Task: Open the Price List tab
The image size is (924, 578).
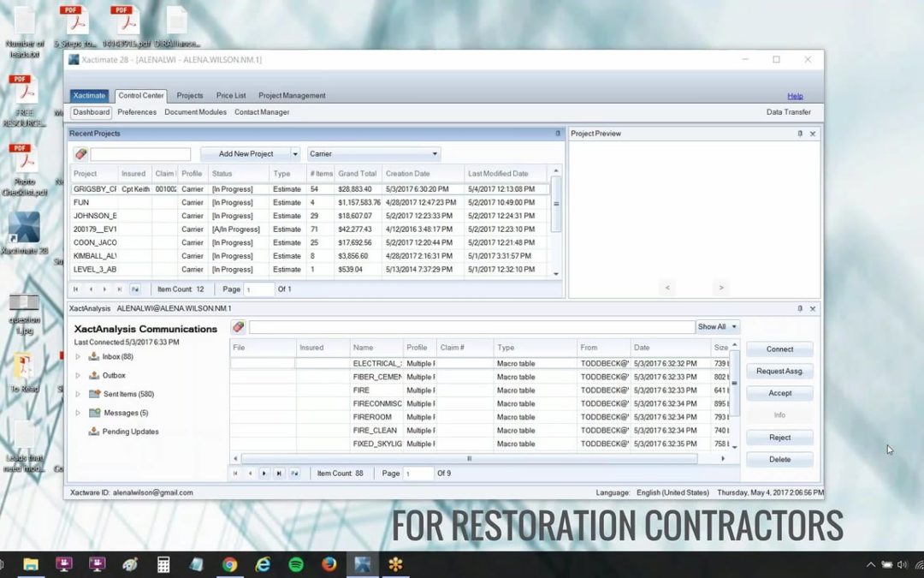Action: (231, 96)
